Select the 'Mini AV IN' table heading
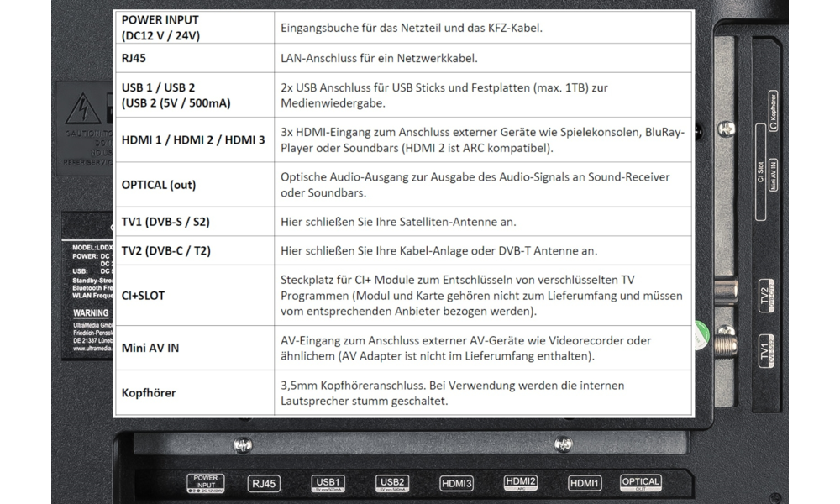 pos(150,348)
